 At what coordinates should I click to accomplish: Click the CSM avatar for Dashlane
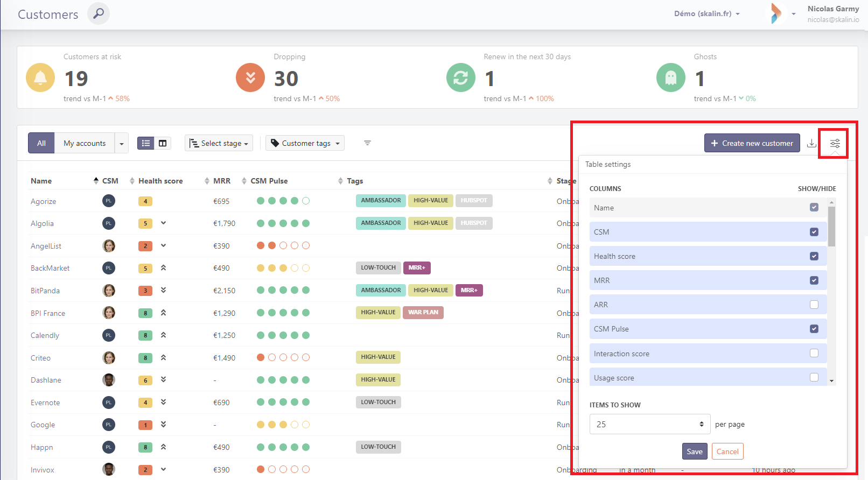tap(109, 380)
